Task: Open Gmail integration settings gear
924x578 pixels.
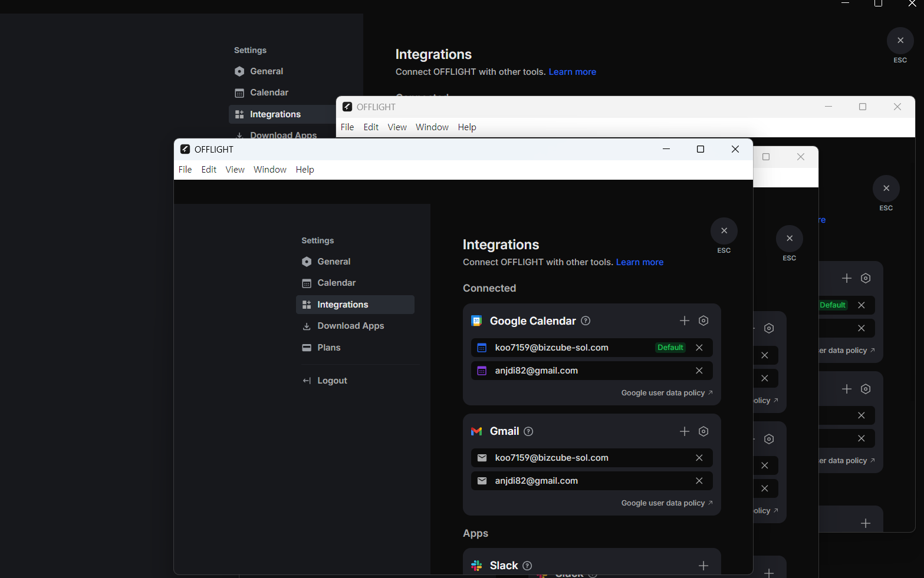Action: (x=703, y=431)
